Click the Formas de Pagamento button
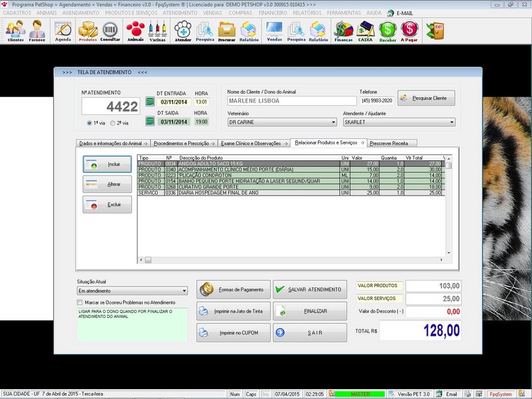 pyautogui.click(x=233, y=289)
